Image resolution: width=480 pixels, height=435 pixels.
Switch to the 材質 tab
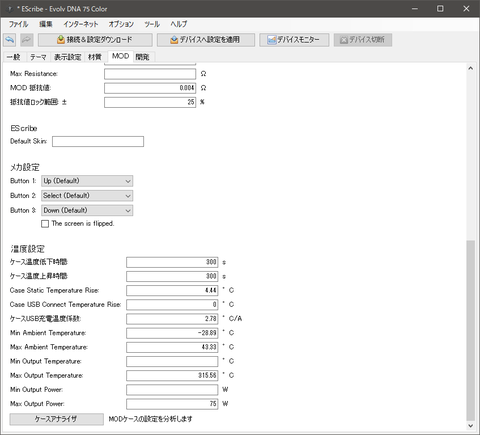pyautogui.click(x=95, y=57)
